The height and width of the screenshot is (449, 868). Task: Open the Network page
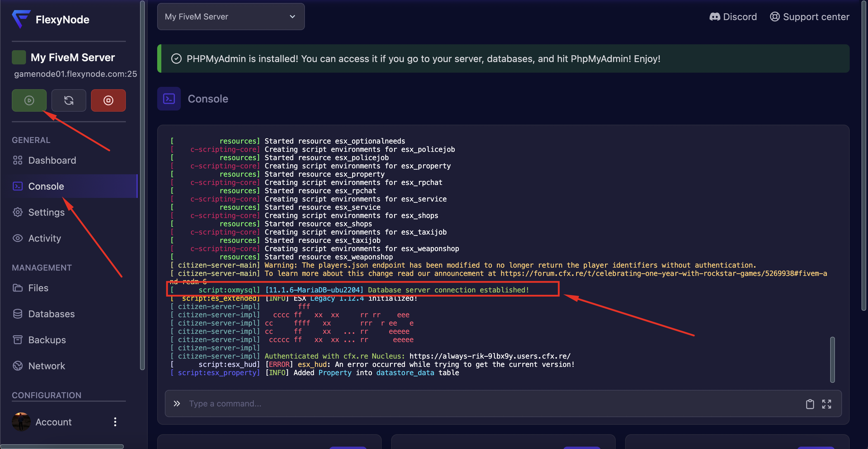[46, 366]
